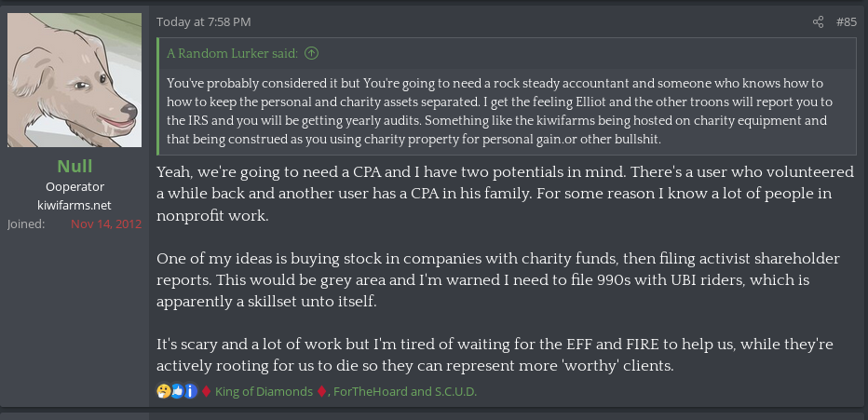The width and height of the screenshot is (868, 420).
Task: Click the 'Joined:' label
Action: pyautogui.click(x=25, y=224)
